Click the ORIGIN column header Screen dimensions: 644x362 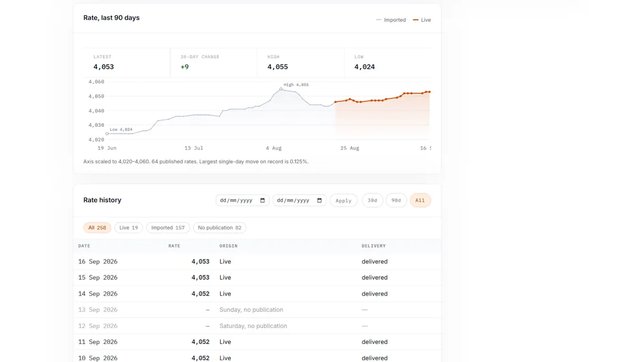tap(229, 246)
